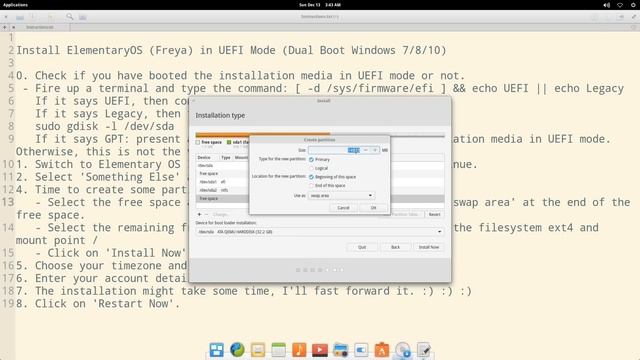Launch the web browser from the dock
Image resolution: width=640 pixels, height=360 pixels.
[x=237, y=350]
